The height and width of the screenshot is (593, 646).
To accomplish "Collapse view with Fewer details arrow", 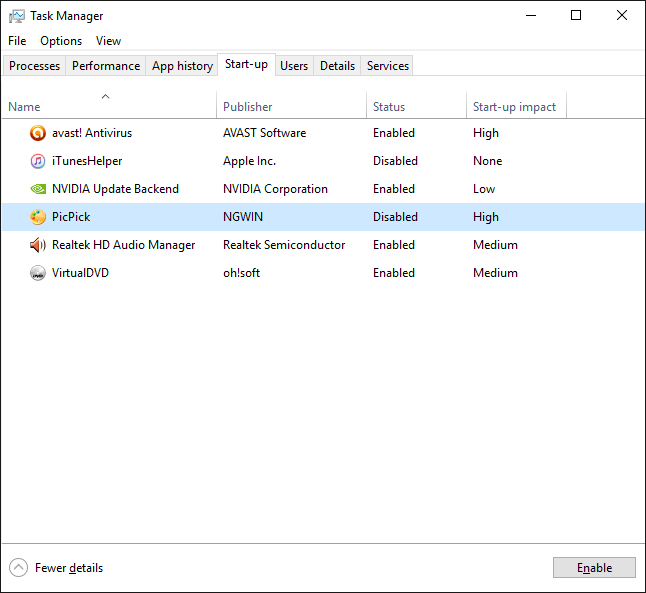I will (18, 567).
